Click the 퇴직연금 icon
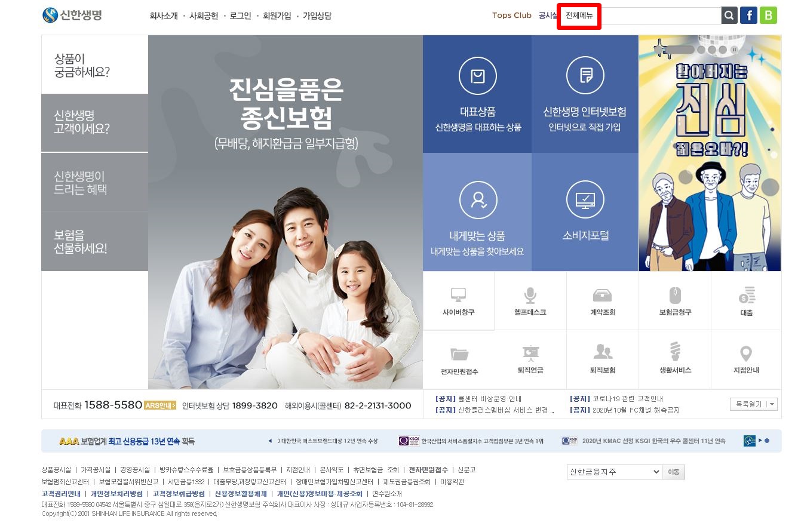The width and height of the screenshot is (798, 532). (530, 353)
